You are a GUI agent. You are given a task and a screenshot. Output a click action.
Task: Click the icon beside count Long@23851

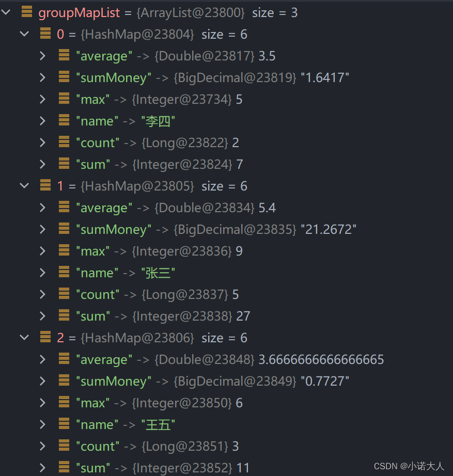[64, 446]
